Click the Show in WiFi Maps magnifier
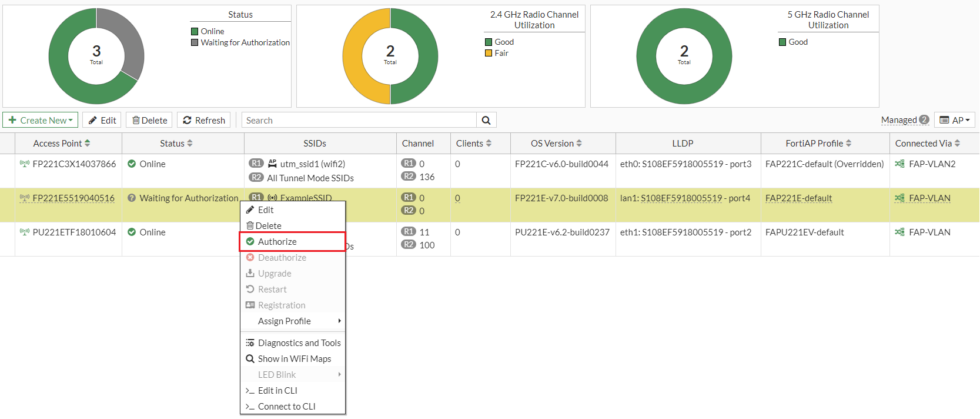The width and height of the screenshot is (980, 419). 250,358
